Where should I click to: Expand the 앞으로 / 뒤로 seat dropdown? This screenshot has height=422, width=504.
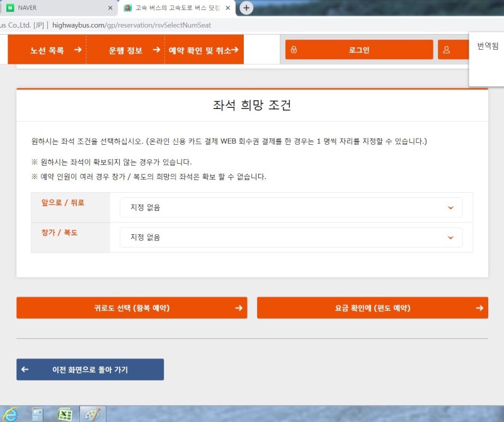291,207
